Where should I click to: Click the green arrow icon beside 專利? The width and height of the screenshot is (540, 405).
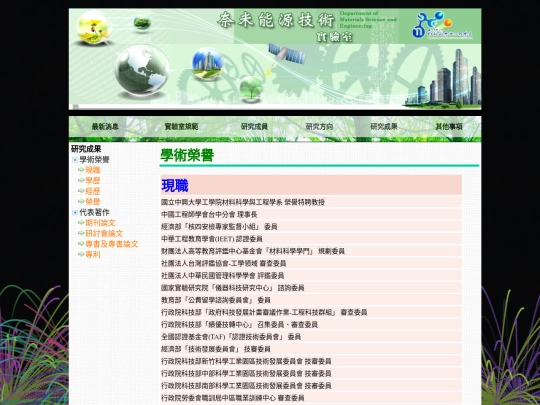coord(81,254)
